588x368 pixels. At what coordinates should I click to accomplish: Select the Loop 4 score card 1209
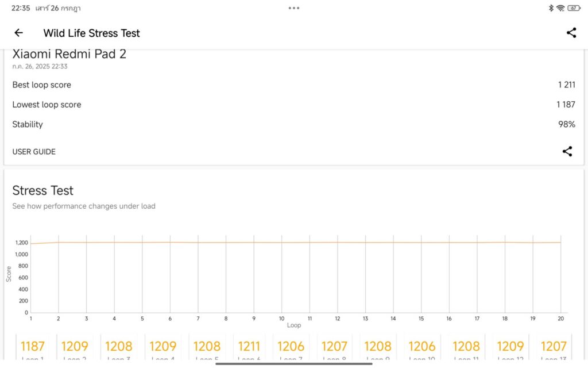click(x=163, y=347)
